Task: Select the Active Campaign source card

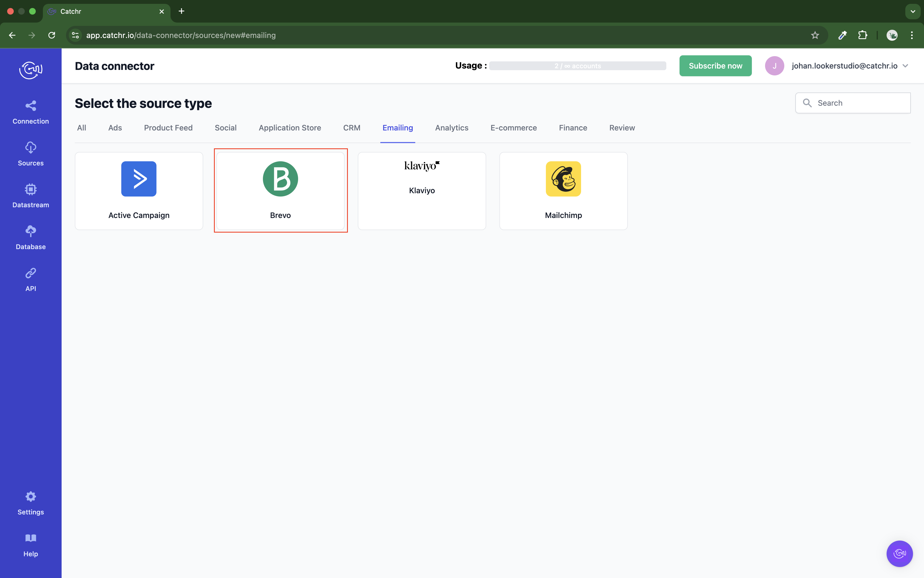Action: coord(139,191)
